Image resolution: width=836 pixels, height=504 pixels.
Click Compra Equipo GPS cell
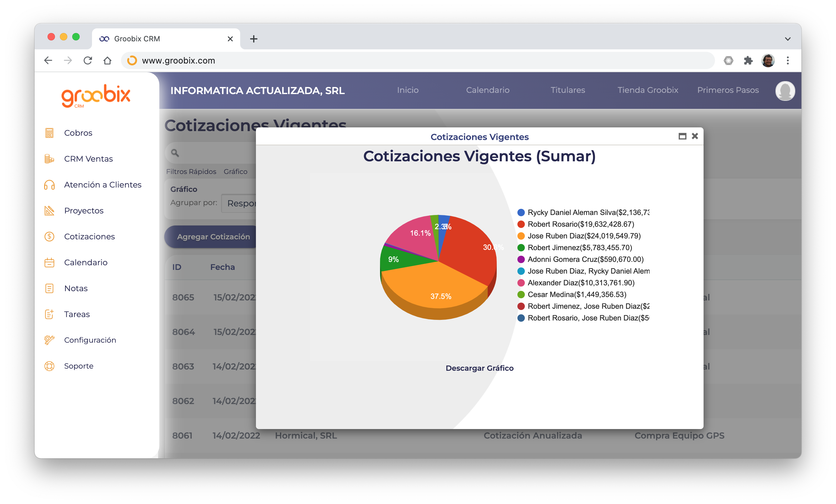pyautogui.click(x=679, y=436)
